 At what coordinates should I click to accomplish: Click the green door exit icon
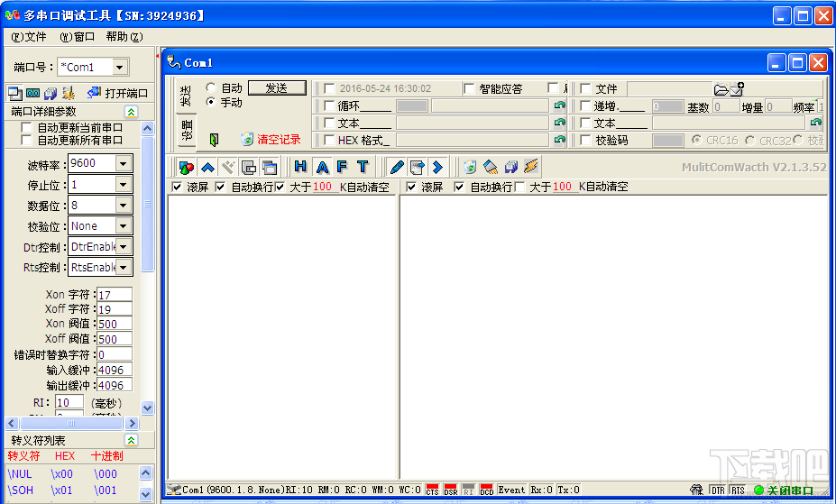coord(214,140)
